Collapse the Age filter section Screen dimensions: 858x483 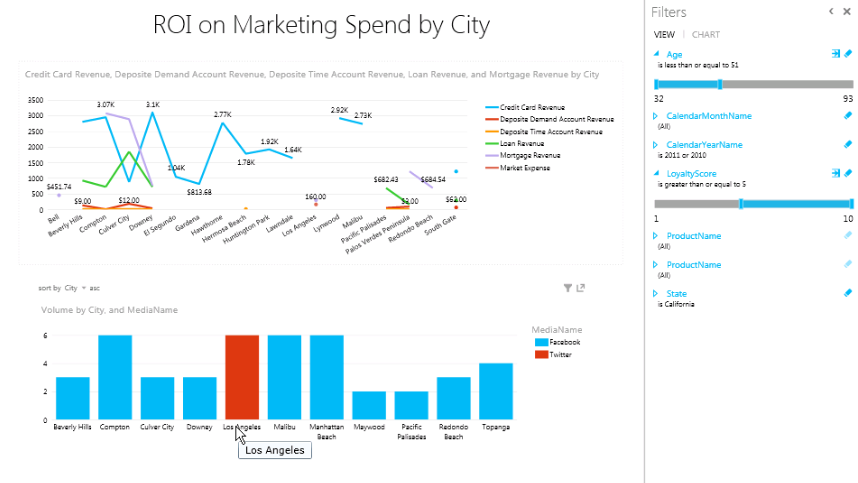click(x=657, y=54)
